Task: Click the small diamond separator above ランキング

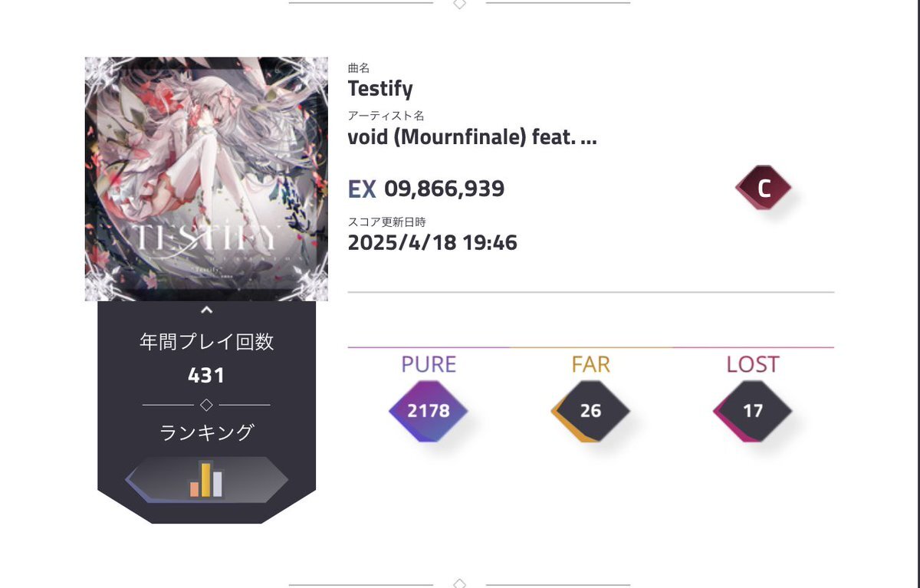Action: point(206,404)
